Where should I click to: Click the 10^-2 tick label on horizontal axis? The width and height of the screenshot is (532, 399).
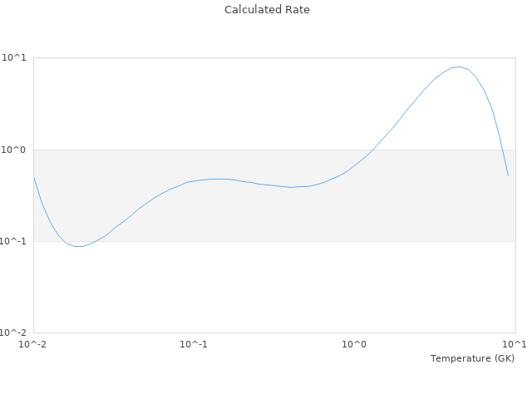click(33, 344)
